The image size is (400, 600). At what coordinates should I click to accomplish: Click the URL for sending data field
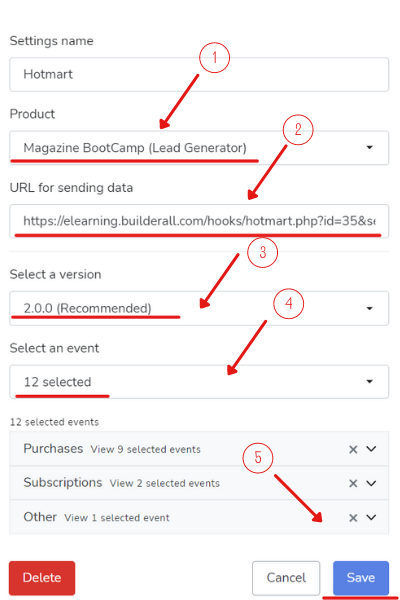point(199,221)
